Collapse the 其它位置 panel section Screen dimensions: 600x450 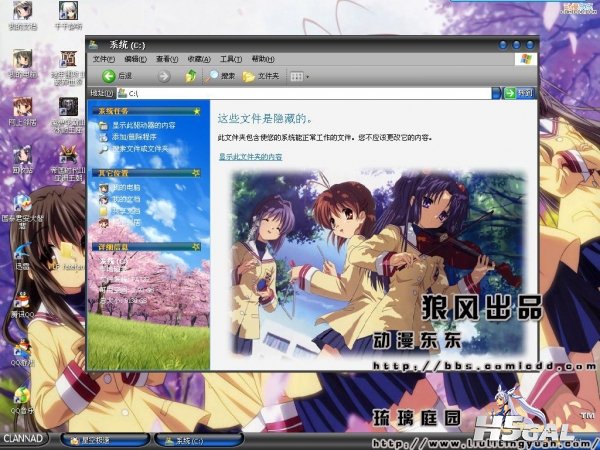click(196, 173)
